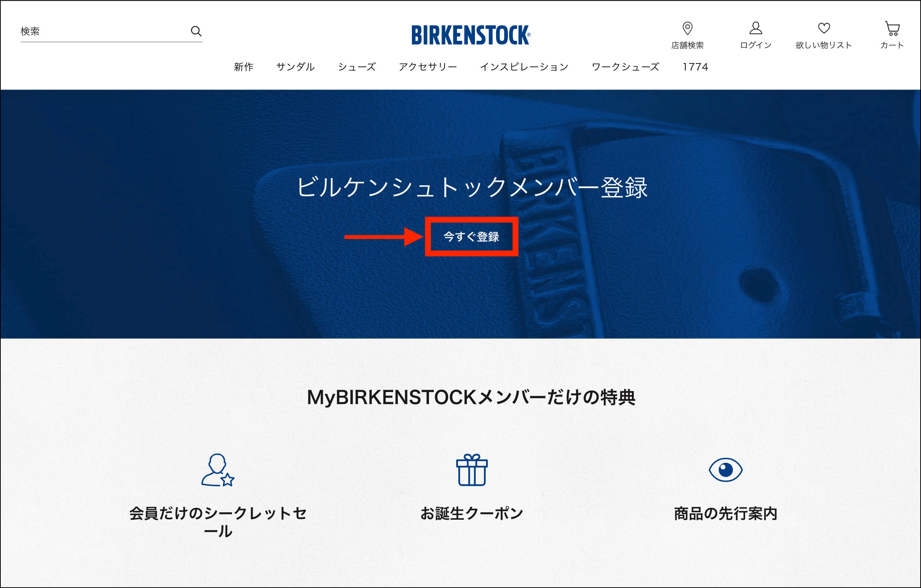Viewport: 921px width, 588px height.
Task: Click the search magnifying glass icon
Action: click(x=196, y=31)
